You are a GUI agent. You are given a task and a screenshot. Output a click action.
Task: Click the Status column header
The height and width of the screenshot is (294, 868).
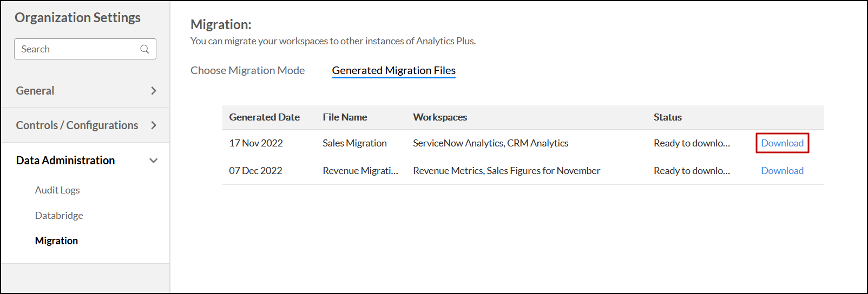[667, 117]
